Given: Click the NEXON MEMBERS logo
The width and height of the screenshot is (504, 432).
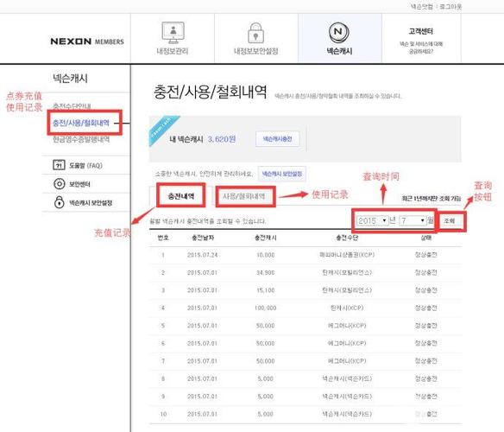Looking at the screenshot, I should click(87, 41).
